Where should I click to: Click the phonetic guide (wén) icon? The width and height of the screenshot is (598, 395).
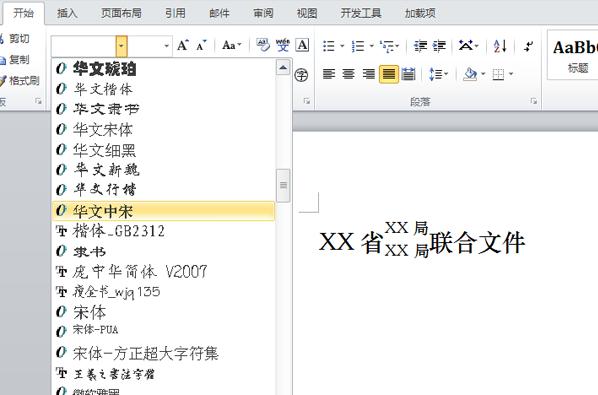283,45
